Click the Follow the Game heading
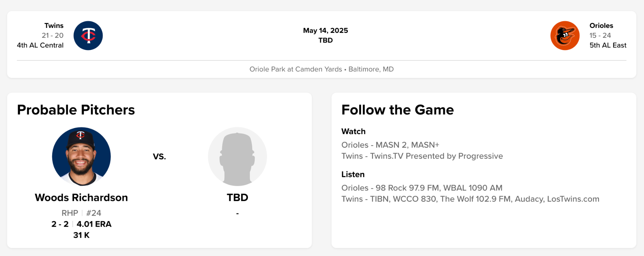 click(x=397, y=110)
